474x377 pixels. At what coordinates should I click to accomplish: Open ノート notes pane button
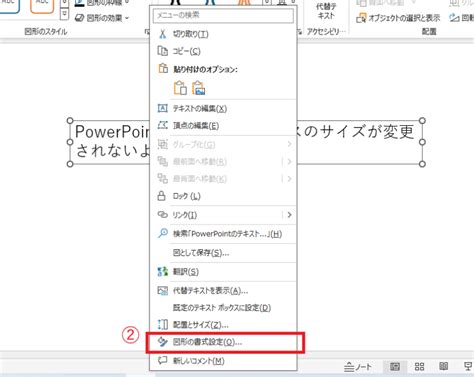358,367
